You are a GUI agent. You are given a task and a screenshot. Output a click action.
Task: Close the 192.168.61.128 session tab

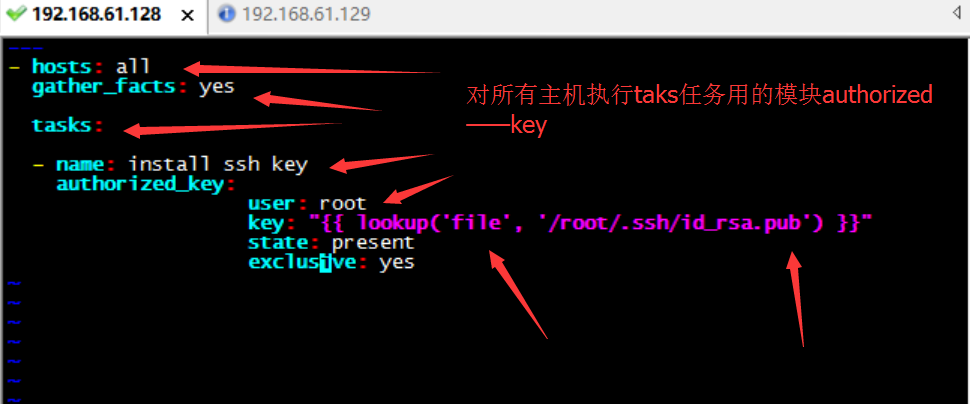click(x=187, y=15)
